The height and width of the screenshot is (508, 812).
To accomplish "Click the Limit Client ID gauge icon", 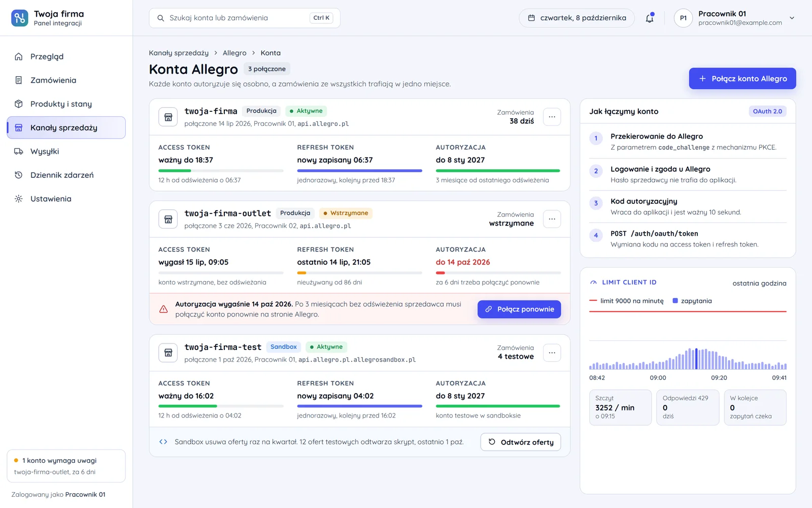I will pyautogui.click(x=593, y=282).
